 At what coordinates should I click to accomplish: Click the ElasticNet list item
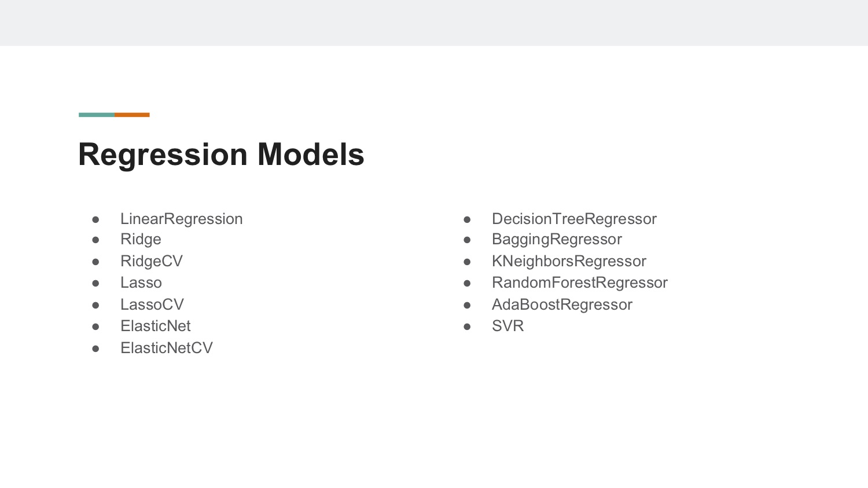click(156, 326)
